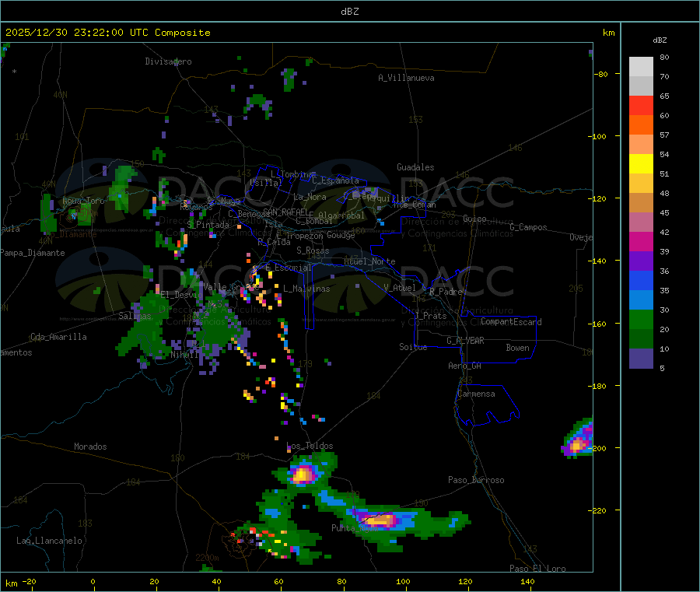Image resolution: width=700 pixels, height=592 pixels.
Task: Click the R_Padre location label
Action: tap(446, 292)
